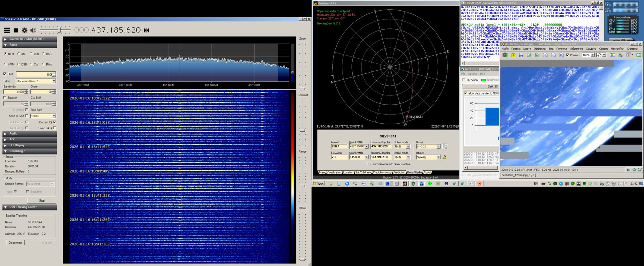Click the center-tuning icon beside the frequency
Viewport: 644px width, 266px height.
[x=147, y=30]
